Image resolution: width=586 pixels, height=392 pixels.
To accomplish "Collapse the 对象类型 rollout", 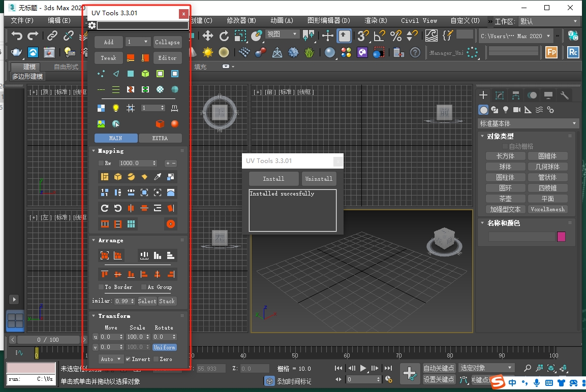I will (482, 136).
